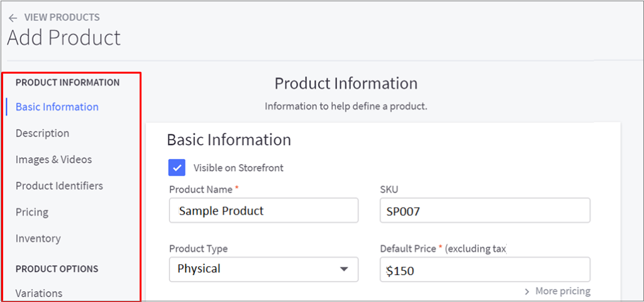Viewport: 644px width, 302px height.
Task: Go to Pricing section
Action: click(32, 213)
